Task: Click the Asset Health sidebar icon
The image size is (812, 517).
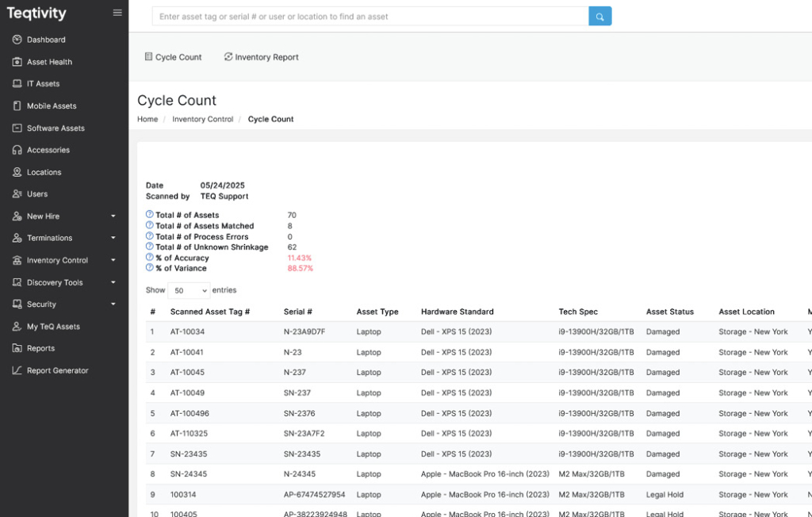Action: tap(17, 62)
